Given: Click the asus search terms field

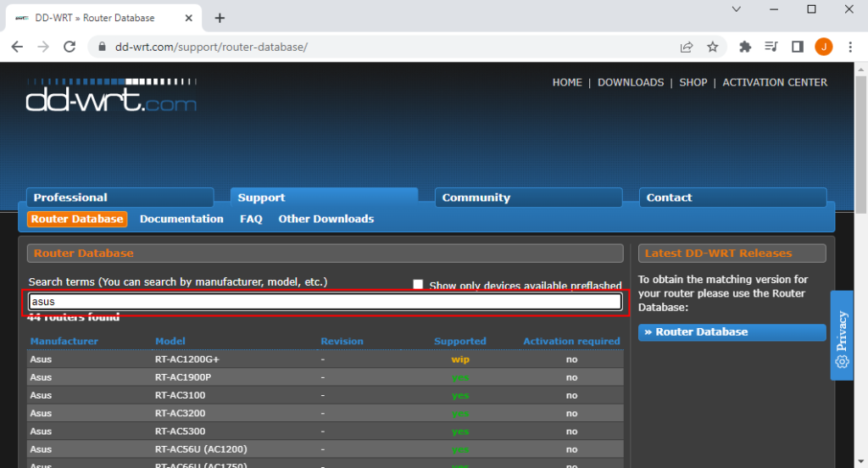Looking at the screenshot, I should tap(325, 302).
